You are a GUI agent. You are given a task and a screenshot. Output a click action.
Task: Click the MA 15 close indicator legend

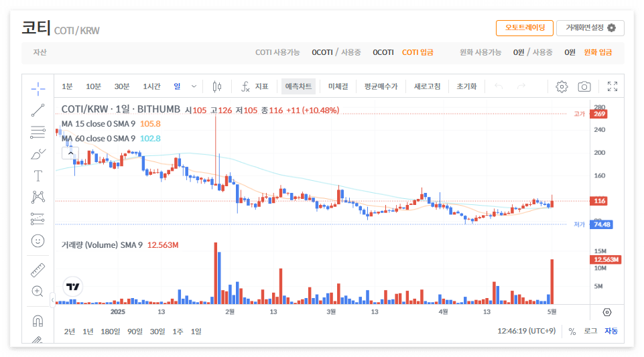(x=98, y=123)
